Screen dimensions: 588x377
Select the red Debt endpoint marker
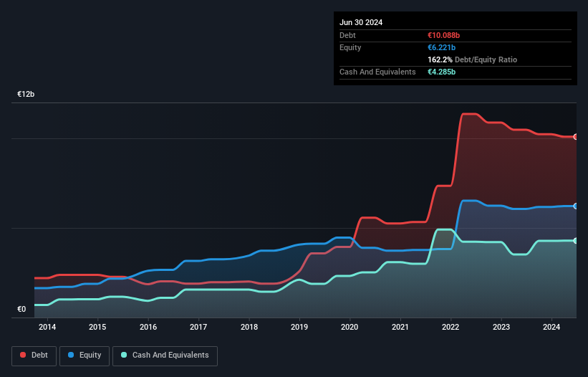coord(576,137)
